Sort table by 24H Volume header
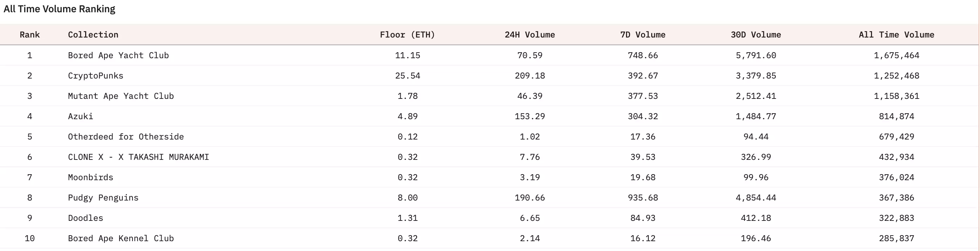 point(530,35)
